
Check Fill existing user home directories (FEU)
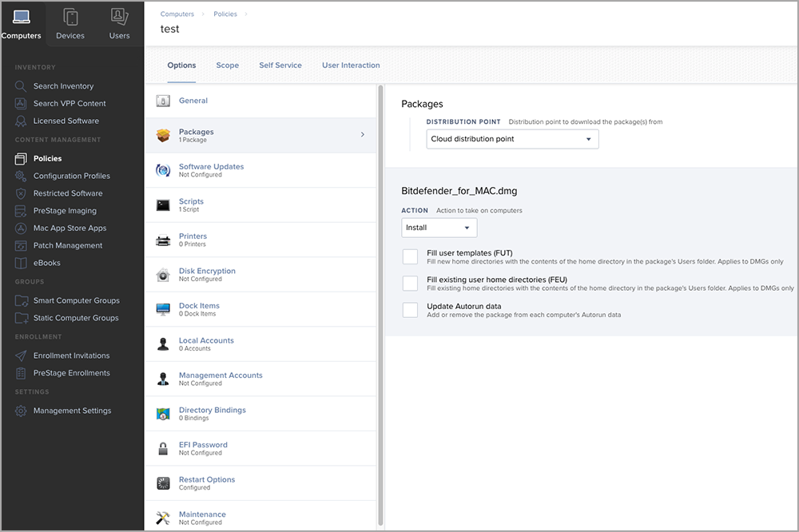[x=410, y=284]
